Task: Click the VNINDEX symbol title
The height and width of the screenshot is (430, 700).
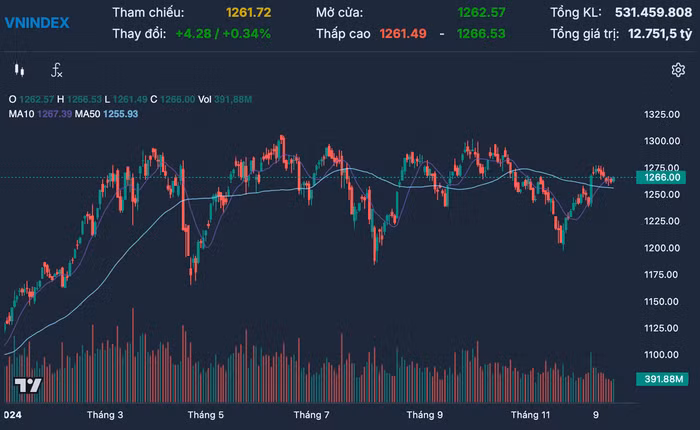Action: (37, 22)
